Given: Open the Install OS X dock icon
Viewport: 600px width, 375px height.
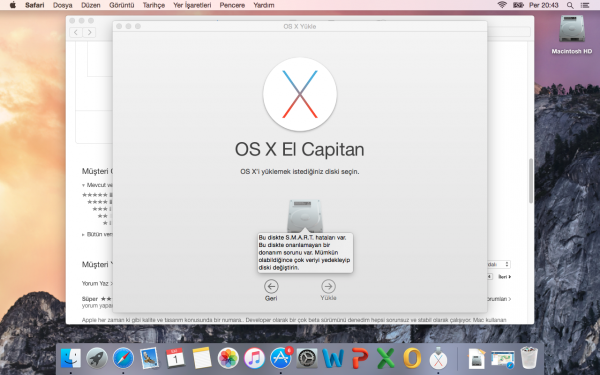Looking at the screenshot, I should (x=438, y=359).
